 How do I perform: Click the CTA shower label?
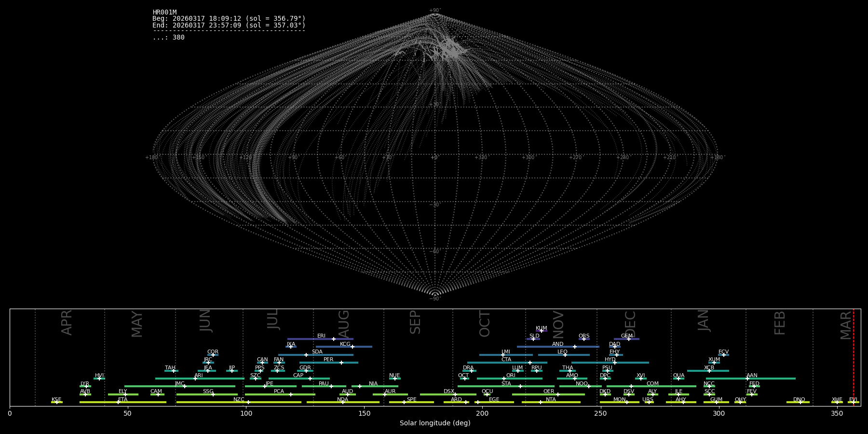506,360
